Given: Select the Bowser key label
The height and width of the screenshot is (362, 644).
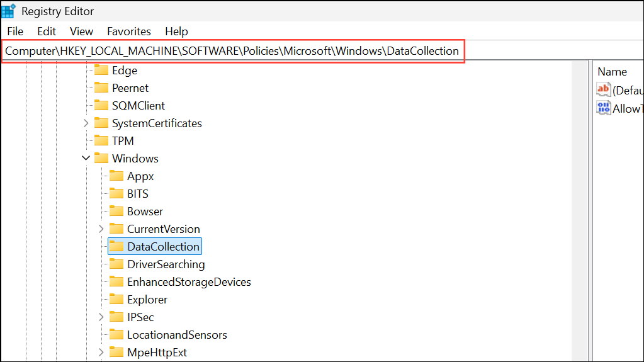Looking at the screenshot, I should (x=145, y=212).
